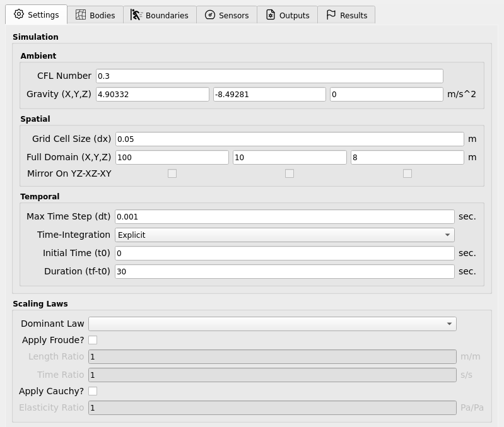504x427 pixels.
Task: Switch to the Boundaries tab
Action: click(x=160, y=15)
